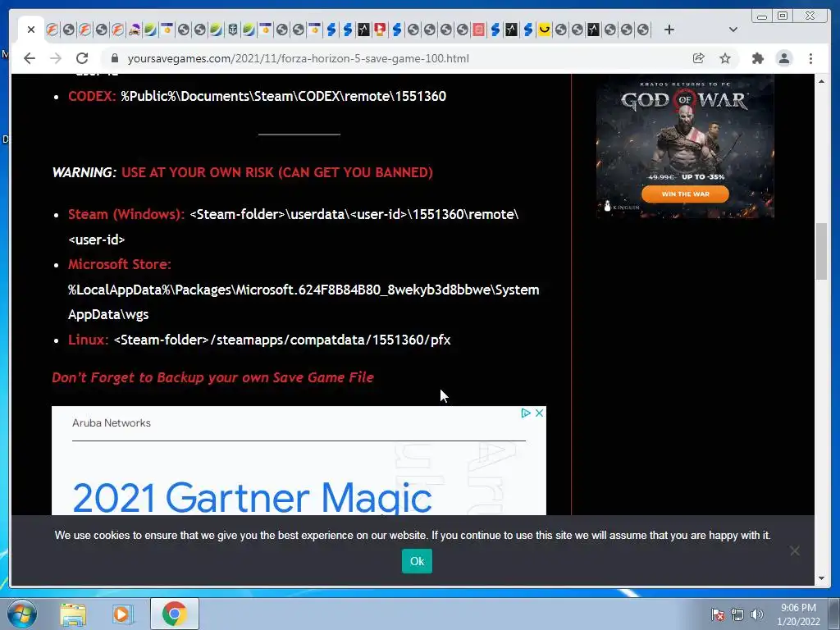Switch to the purple character icon tab

click(x=135, y=30)
